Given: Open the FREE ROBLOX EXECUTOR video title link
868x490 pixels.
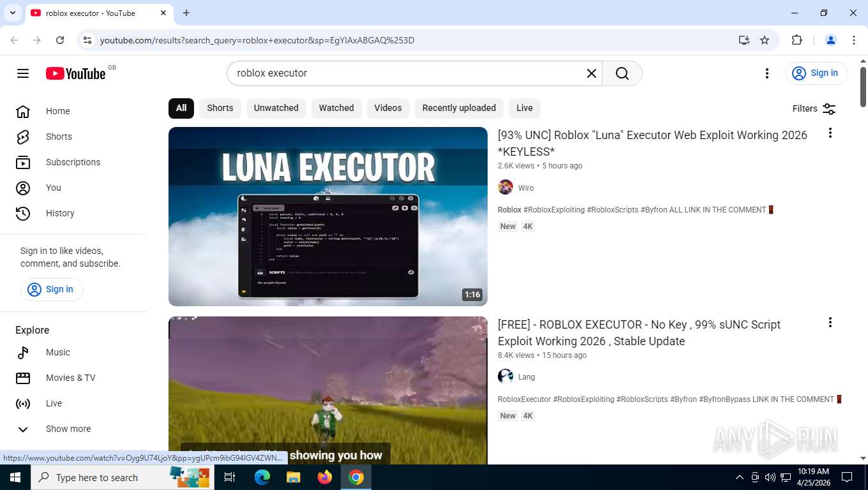Looking at the screenshot, I should coord(639,332).
